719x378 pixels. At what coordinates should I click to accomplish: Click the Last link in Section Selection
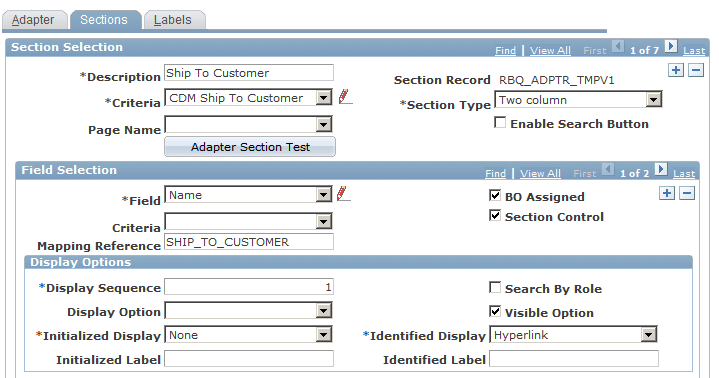pyautogui.click(x=694, y=50)
